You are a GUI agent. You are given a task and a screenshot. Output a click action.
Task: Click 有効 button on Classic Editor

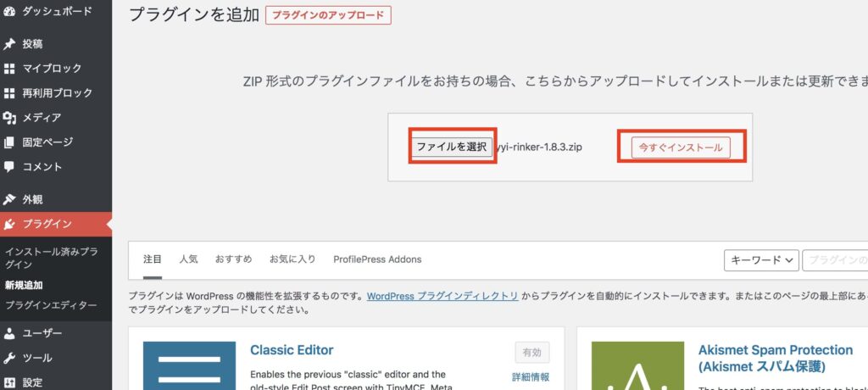tap(532, 353)
